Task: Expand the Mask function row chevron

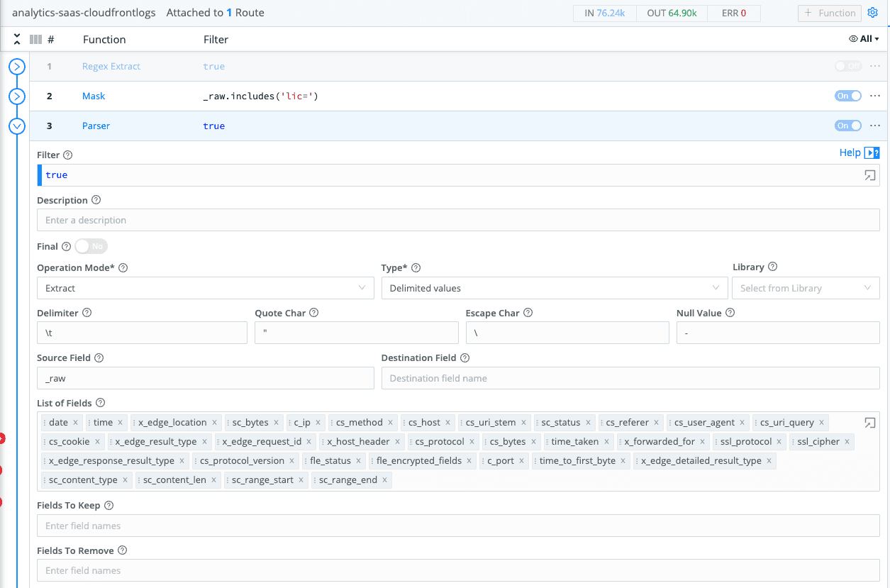Action: tap(17, 96)
